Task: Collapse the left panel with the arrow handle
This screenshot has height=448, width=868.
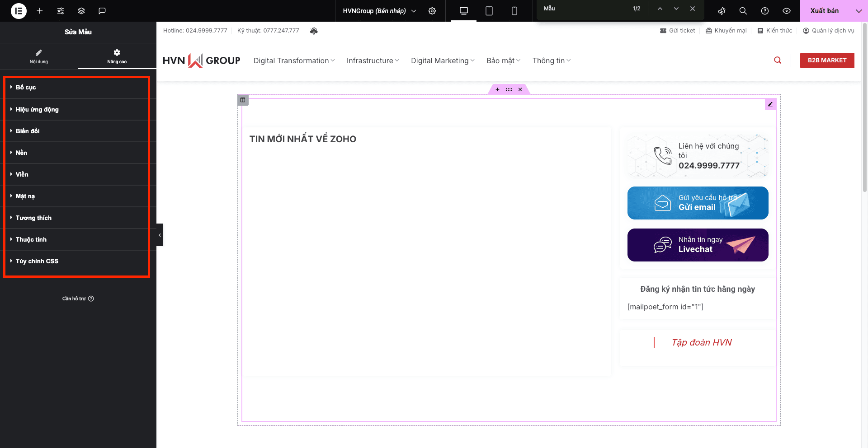Action: click(160, 235)
